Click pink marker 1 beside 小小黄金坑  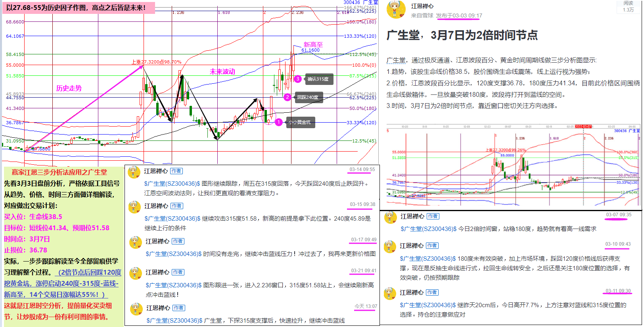coord(279,122)
